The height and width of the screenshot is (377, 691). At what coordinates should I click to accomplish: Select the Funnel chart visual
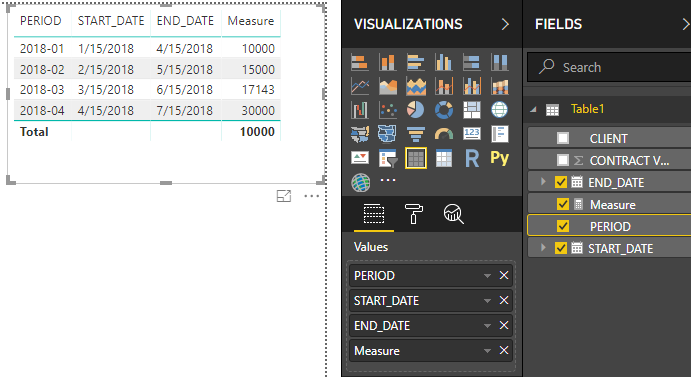click(416, 134)
